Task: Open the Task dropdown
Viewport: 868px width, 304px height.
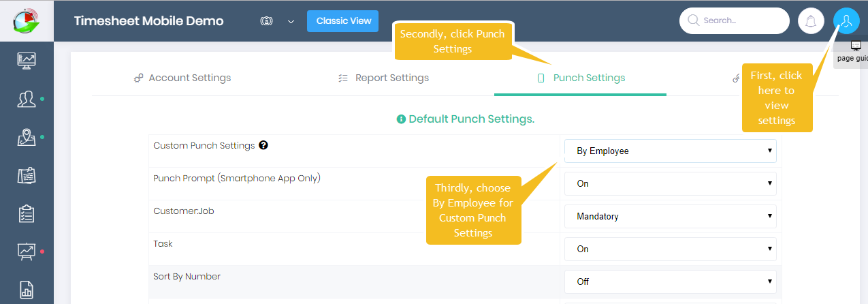Action: coord(671,249)
